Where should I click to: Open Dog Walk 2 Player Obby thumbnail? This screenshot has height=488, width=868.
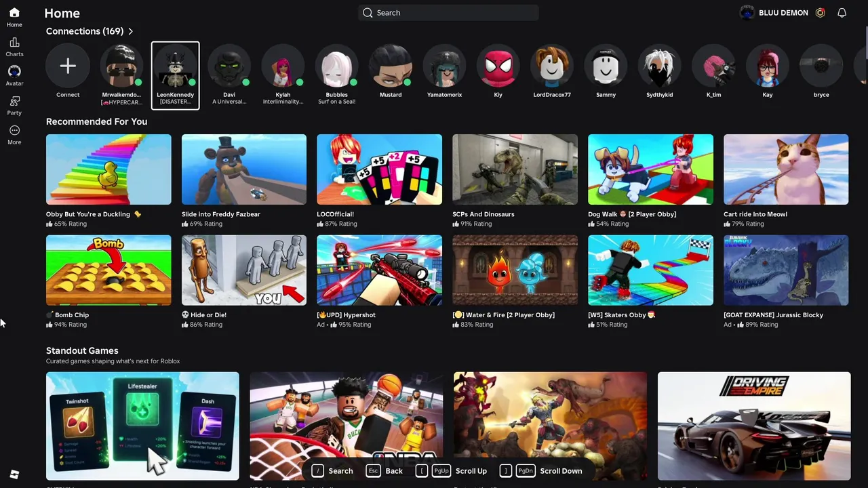click(650, 169)
